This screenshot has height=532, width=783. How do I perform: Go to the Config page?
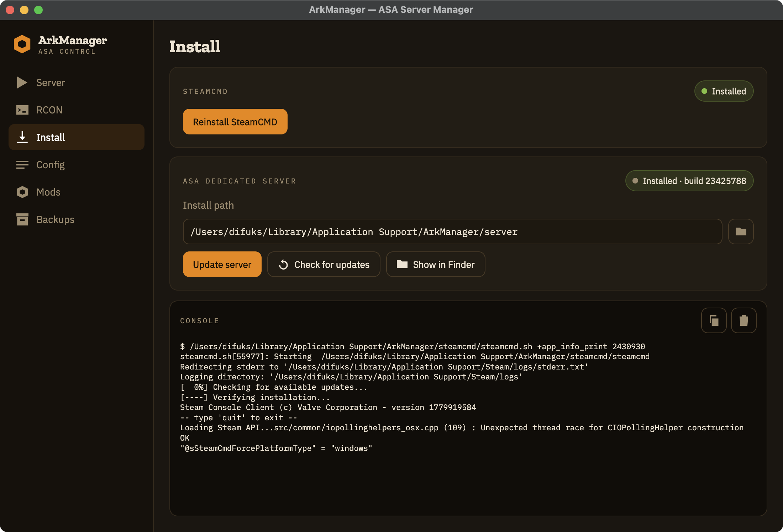click(51, 165)
